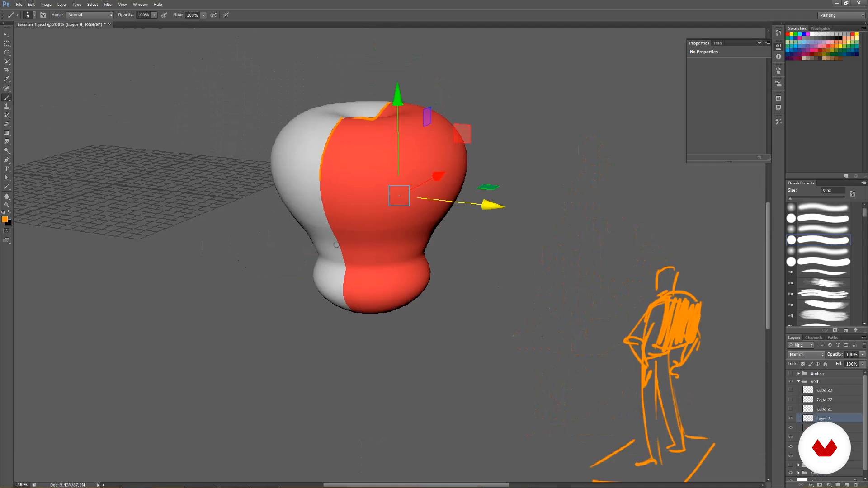Select the Quick Selection tool

(6, 61)
